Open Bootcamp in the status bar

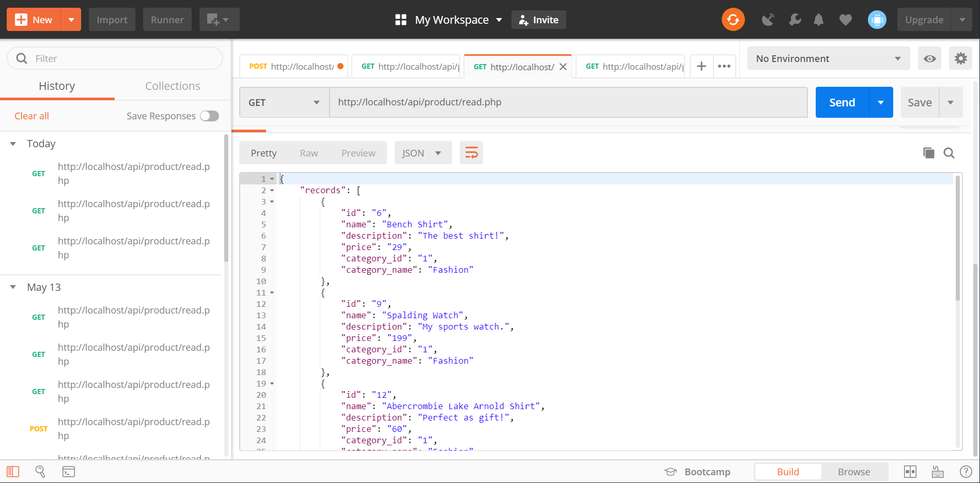pos(697,472)
